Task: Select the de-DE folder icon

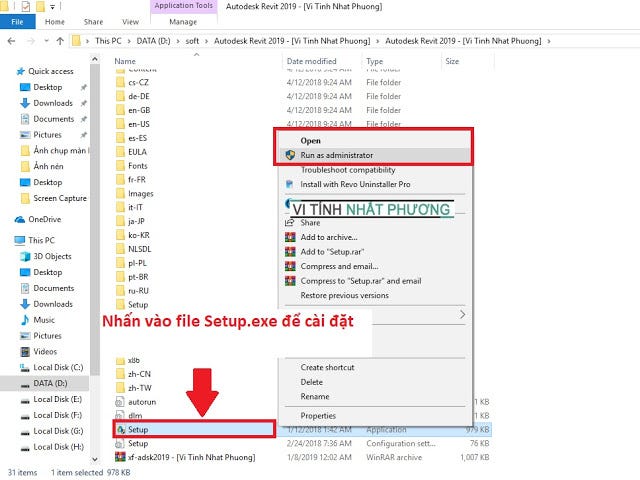Action: [x=120, y=96]
